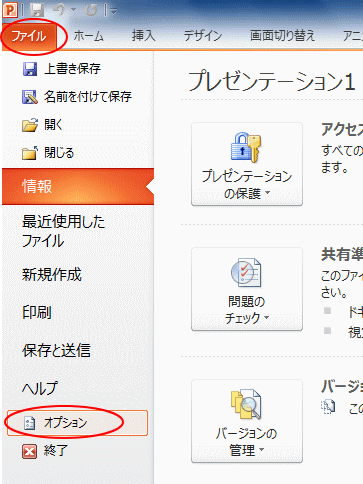Switch to the 挿入 ribbon tab
This screenshot has width=363, height=484.
tap(143, 35)
